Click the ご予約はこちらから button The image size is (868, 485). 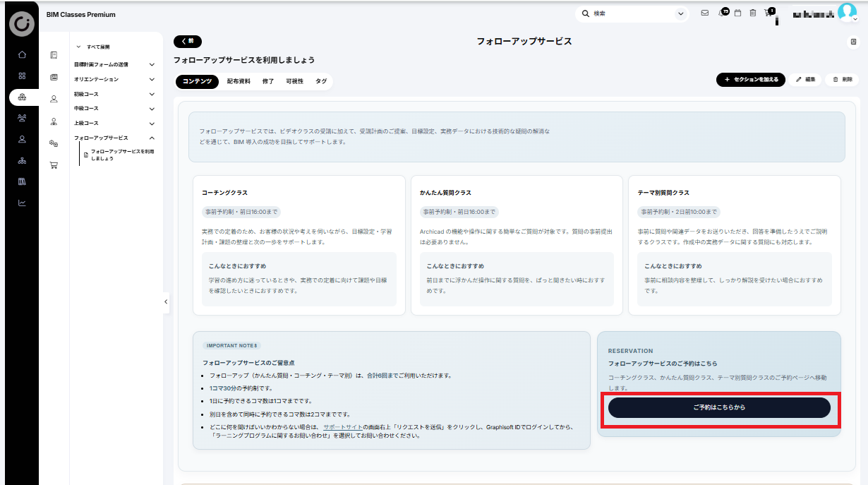[x=719, y=407]
